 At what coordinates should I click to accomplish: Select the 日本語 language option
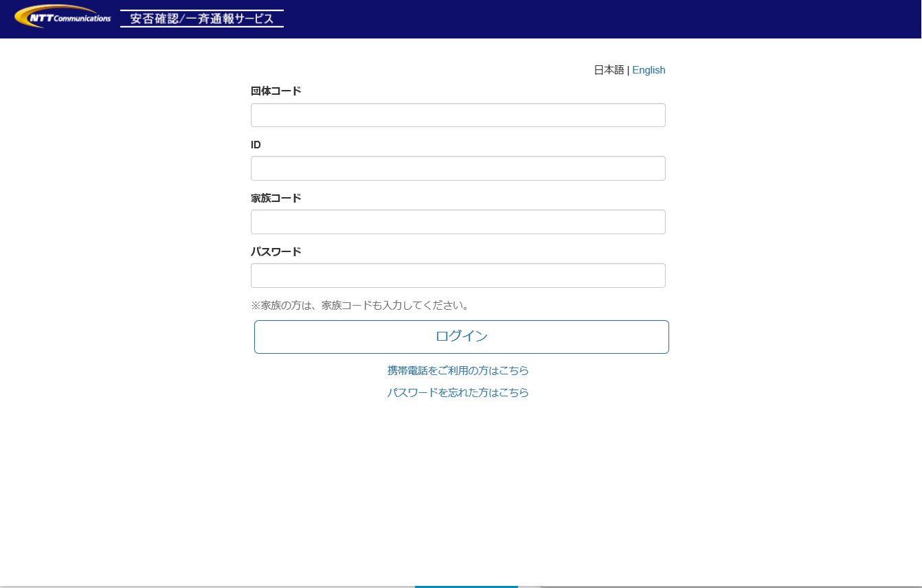click(x=609, y=70)
